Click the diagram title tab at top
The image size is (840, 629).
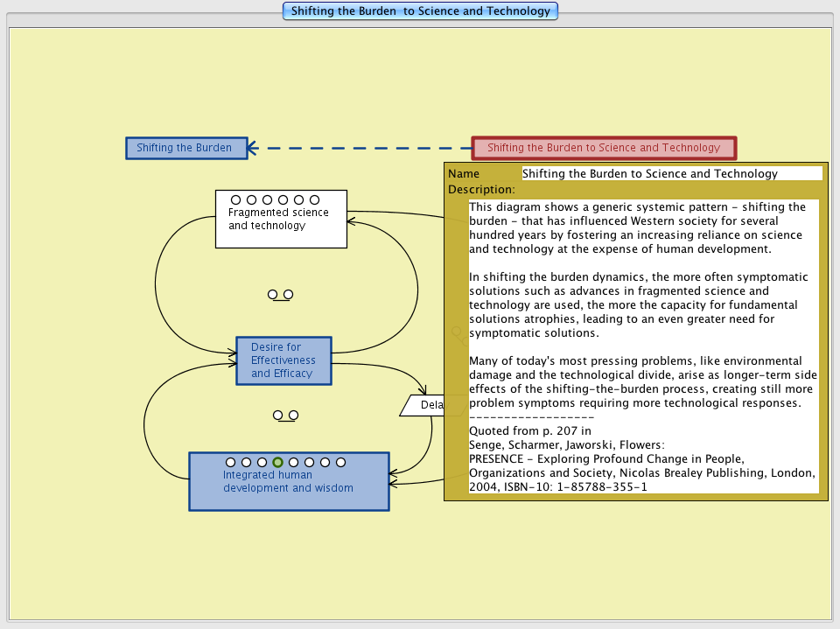(420, 11)
